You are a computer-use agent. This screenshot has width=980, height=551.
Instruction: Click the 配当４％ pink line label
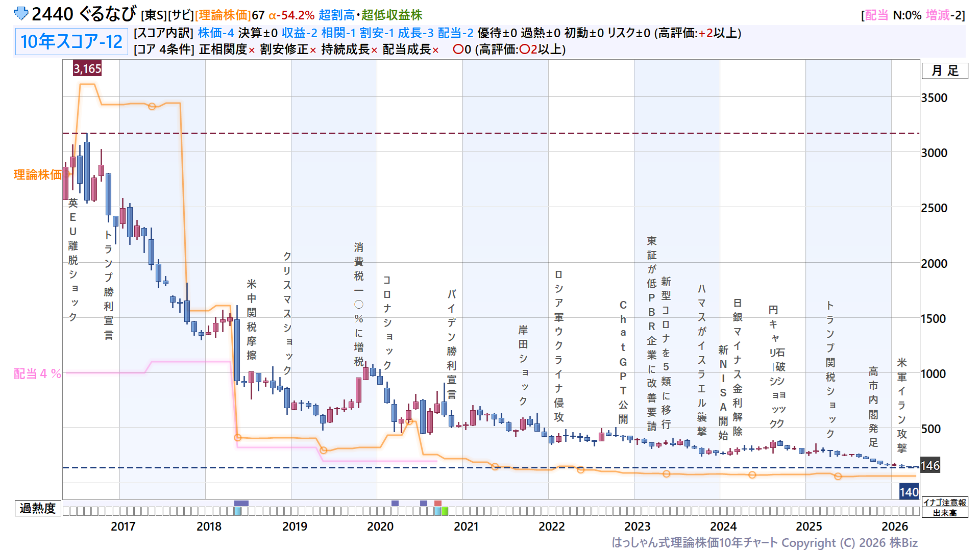[x=37, y=373]
